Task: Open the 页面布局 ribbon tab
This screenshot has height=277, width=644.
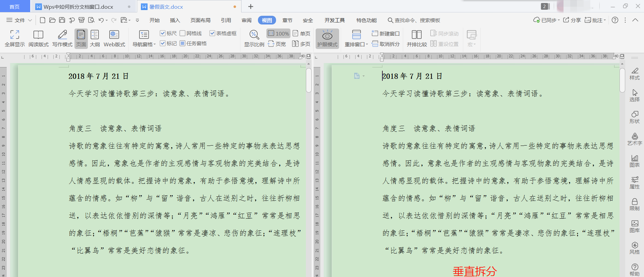Action: point(200,20)
